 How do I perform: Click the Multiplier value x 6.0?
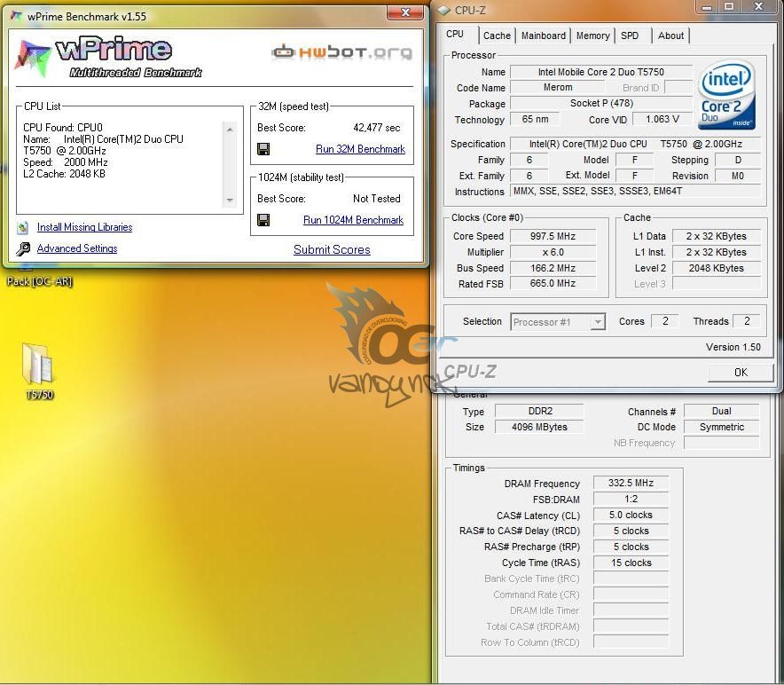(553, 252)
